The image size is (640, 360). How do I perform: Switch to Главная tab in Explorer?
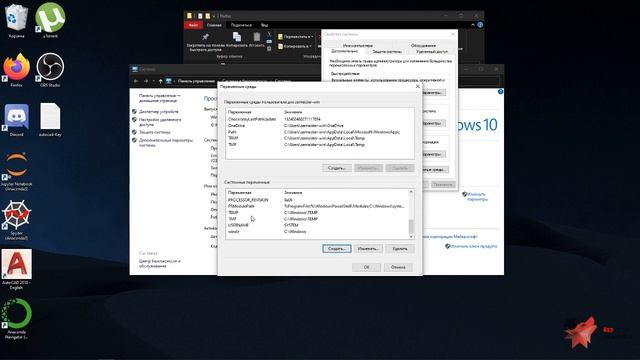click(x=214, y=25)
